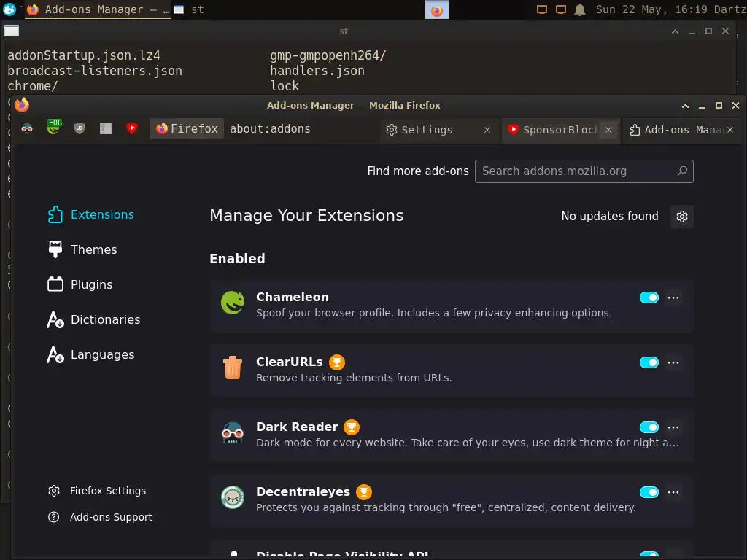Image resolution: width=747 pixels, height=560 pixels.
Task: Open more options menu for Decentraleyes
Action: tap(673, 492)
